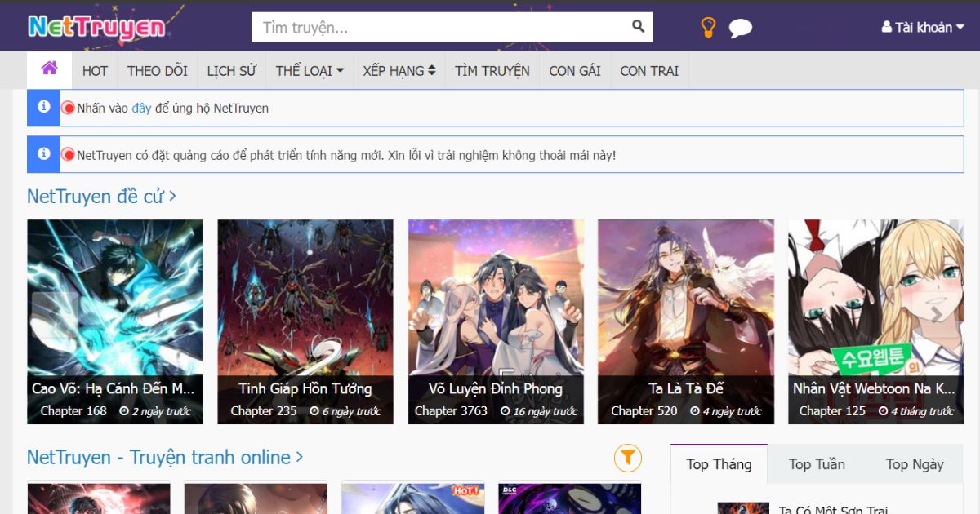Go to the home page icon

pos(49,69)
